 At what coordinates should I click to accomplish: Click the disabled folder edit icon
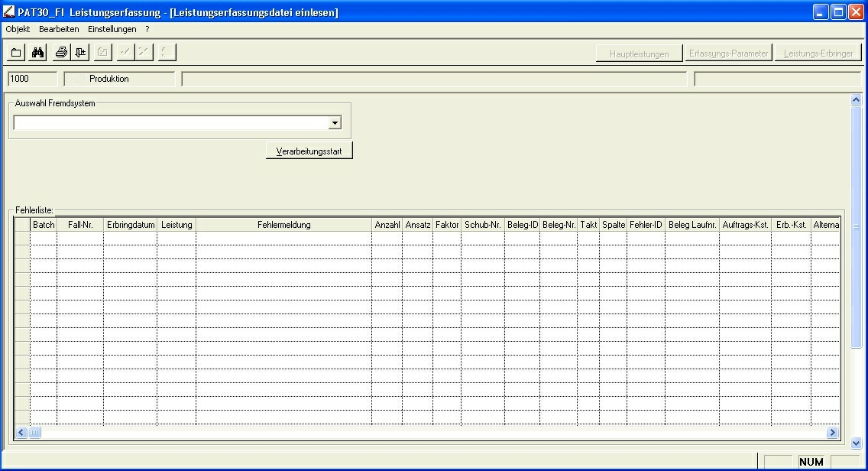tap(102, 53)
